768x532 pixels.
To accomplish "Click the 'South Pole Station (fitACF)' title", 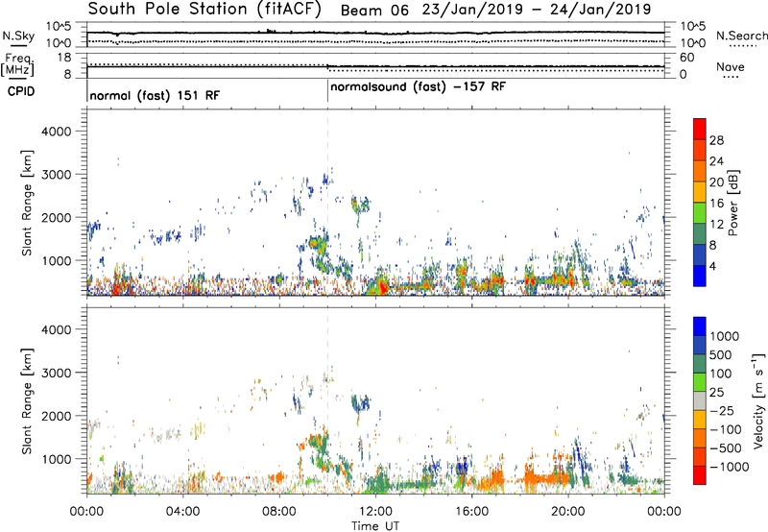I will pyautogui.click(x=204, y=10).
